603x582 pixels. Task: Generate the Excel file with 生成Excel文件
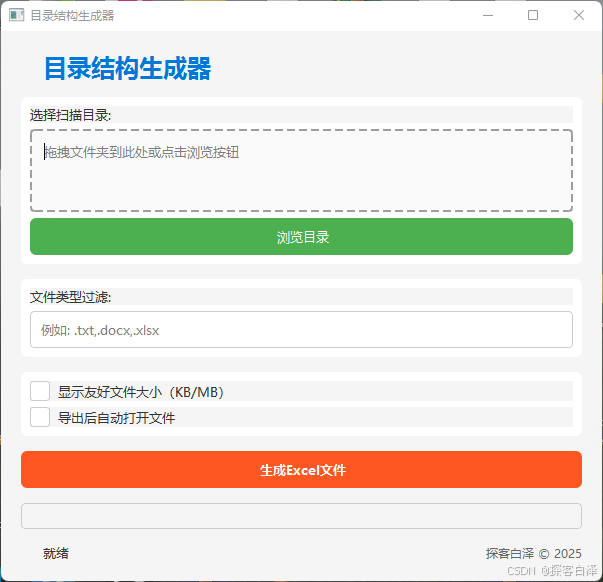(x=301, y=470)
